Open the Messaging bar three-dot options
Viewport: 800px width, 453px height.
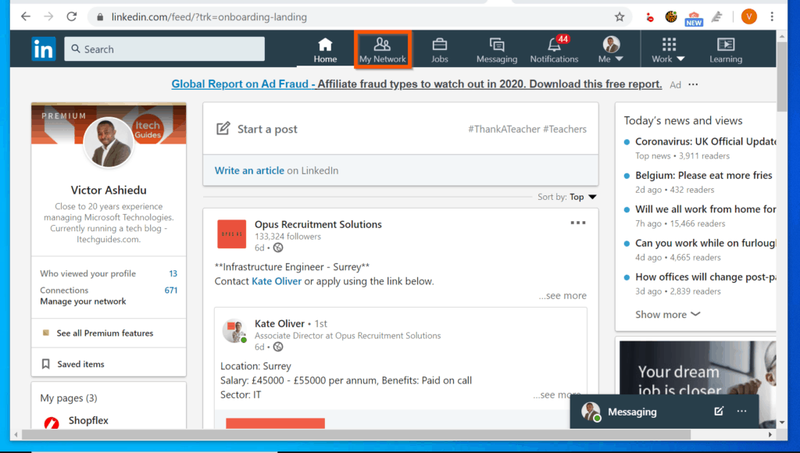(x=742, y=411)
